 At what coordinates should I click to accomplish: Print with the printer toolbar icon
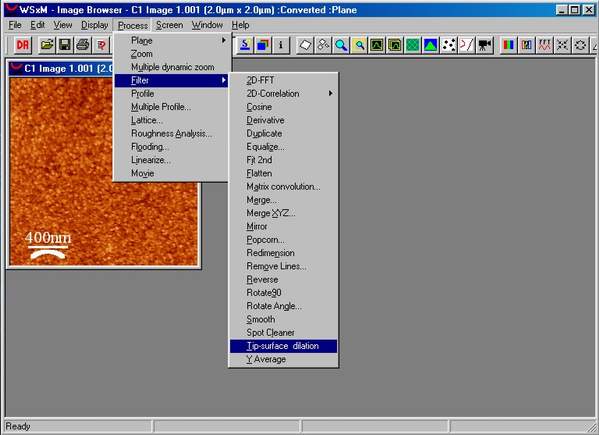coord(83,45)
